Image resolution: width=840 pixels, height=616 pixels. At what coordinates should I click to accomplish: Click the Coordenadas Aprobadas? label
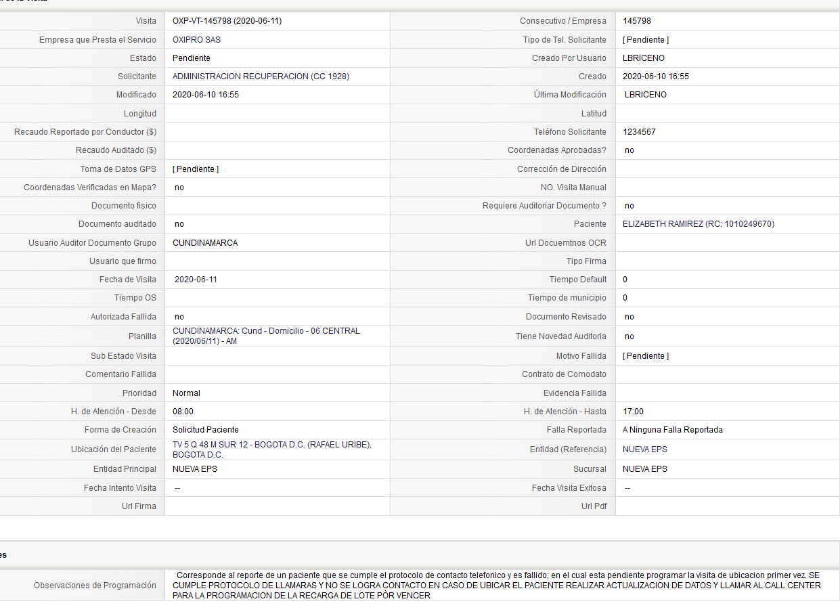(557, 150)
